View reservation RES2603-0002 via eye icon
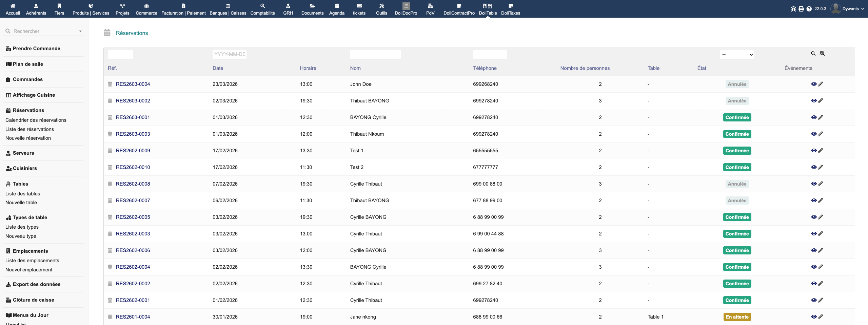 click(x=813, y=101)
